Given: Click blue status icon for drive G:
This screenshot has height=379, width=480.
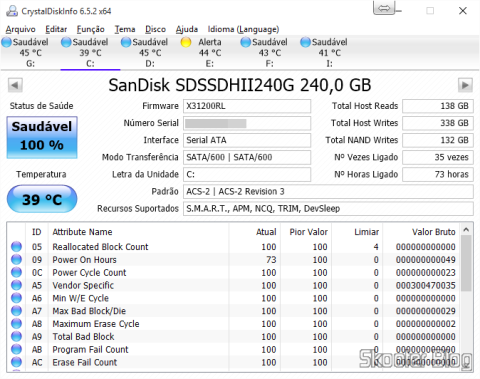Looking at the screenshot, I should [6, 42].
